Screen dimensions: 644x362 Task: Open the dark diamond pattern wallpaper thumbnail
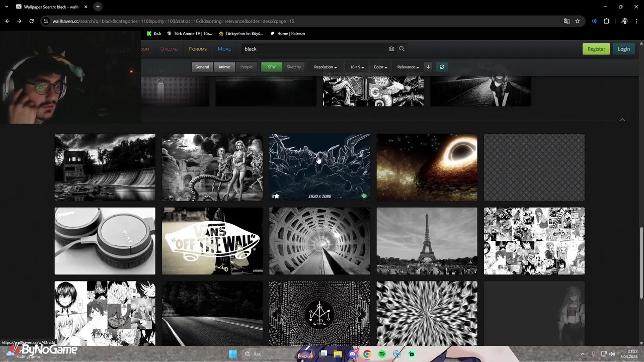[534, 167]
